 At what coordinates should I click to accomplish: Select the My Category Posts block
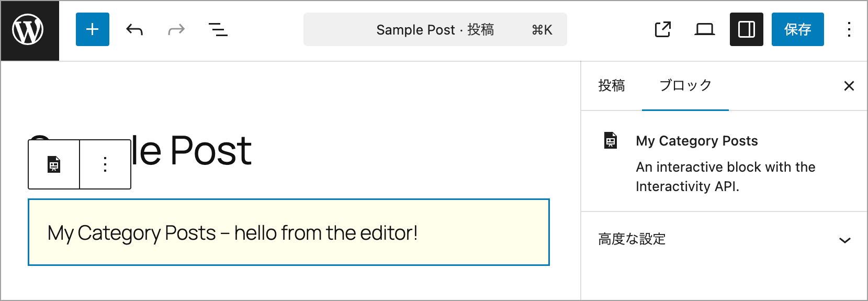click(289, 232)
